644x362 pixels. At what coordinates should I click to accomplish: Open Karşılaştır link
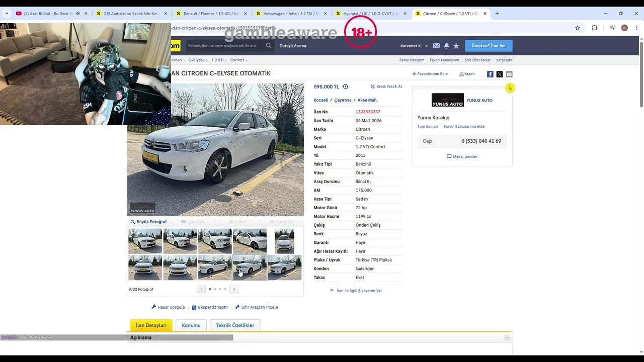504,60
